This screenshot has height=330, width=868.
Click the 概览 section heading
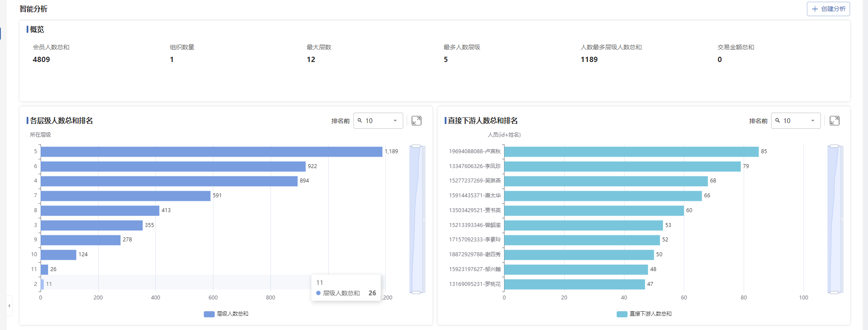(x=37, y=29)
